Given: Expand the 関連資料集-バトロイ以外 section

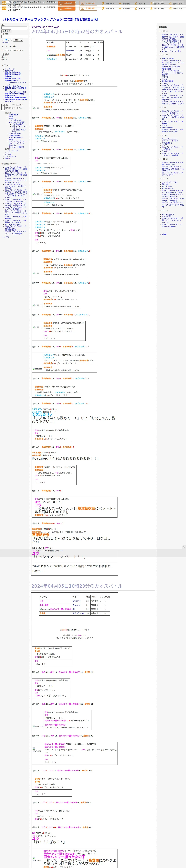Looking at the screenshot, I should click(3, 108).
